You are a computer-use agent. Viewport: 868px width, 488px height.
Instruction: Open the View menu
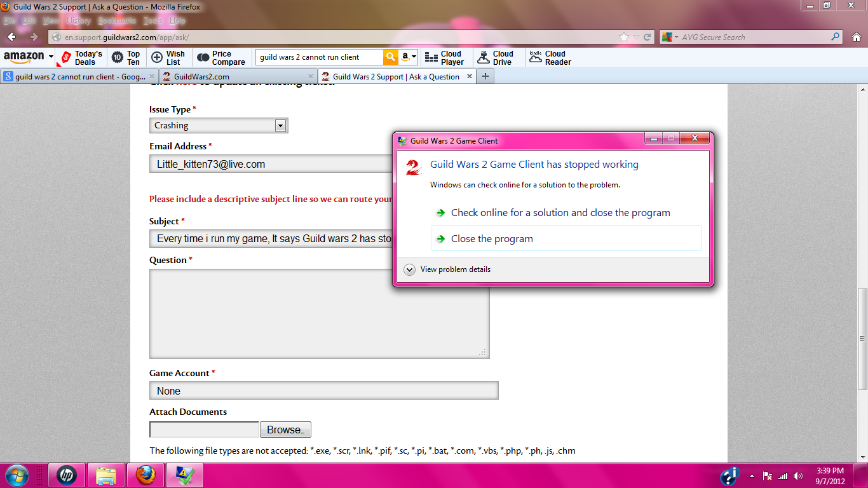pos(51,20)
